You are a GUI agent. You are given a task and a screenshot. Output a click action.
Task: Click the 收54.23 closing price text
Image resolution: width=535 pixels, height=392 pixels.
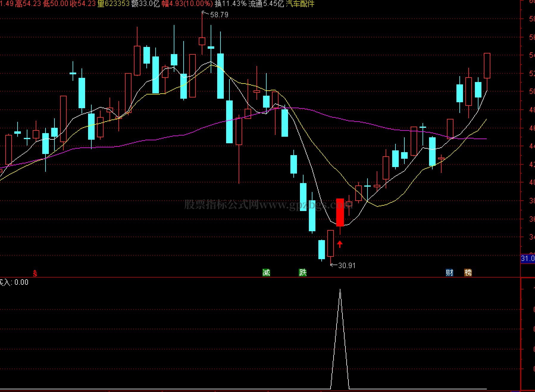[83, 4]
